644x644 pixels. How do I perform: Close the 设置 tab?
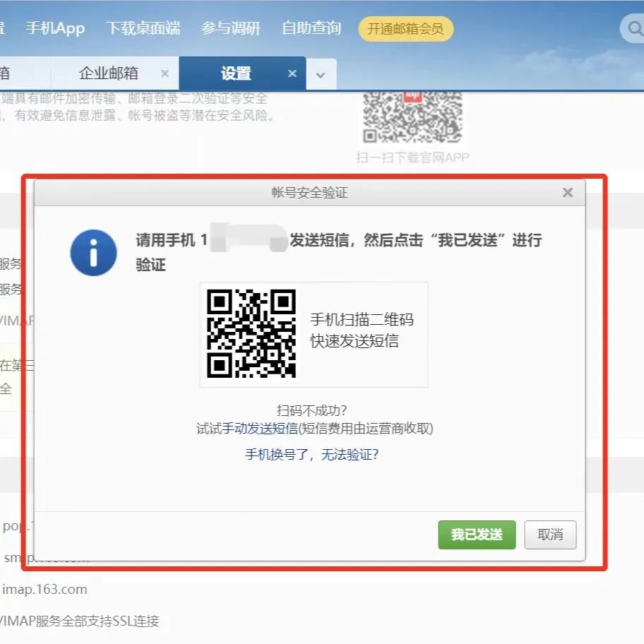tap(292, 73)
